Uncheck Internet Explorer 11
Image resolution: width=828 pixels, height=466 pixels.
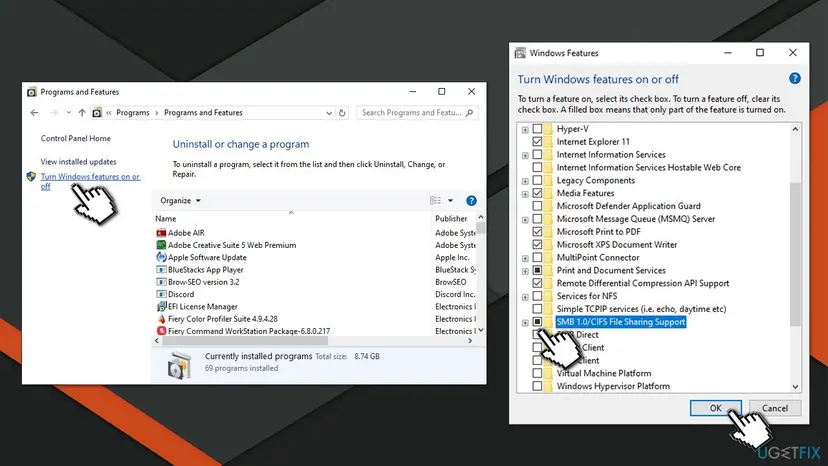537,142
